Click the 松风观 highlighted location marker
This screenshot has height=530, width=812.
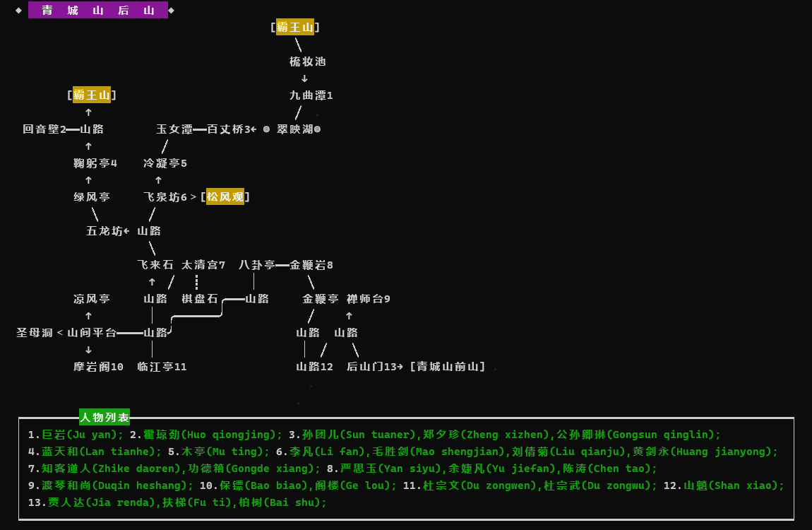(x=225, y=196)
